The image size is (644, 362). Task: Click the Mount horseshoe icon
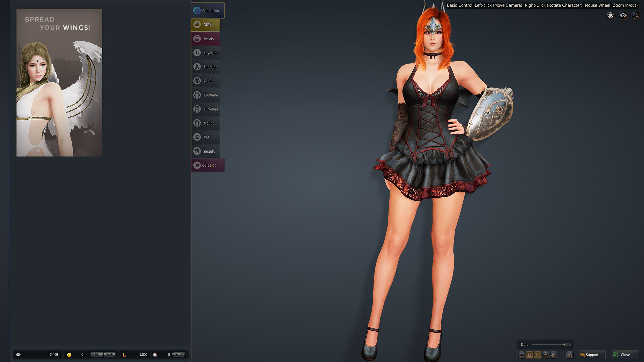[197, 123]
